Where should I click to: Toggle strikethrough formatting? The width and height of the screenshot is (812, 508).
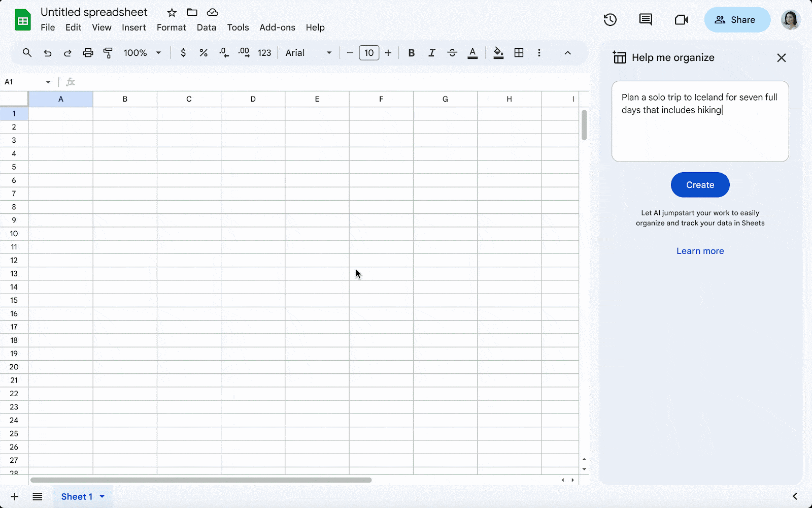click(452, 53)
